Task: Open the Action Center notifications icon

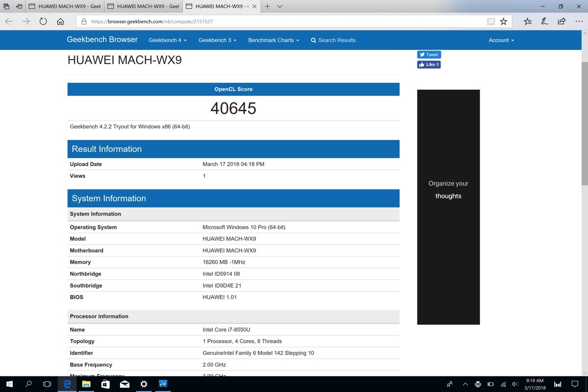Action: click(x=575, y=384)
